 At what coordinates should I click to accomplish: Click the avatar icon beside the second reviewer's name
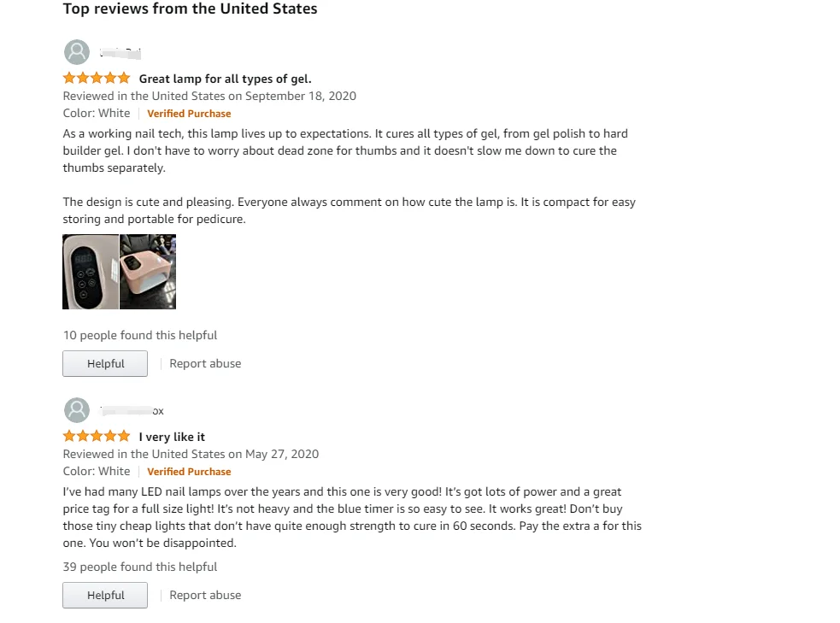pos(77,410)
